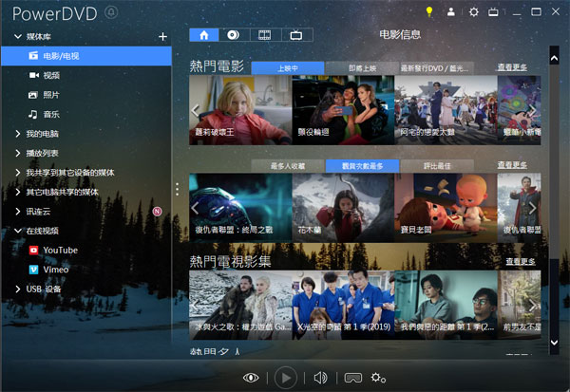The height and width of the screenshot is (392, 570).
Task: Click next arrow on 觀賞次數最多 carousel
Action: coord(533,208)
